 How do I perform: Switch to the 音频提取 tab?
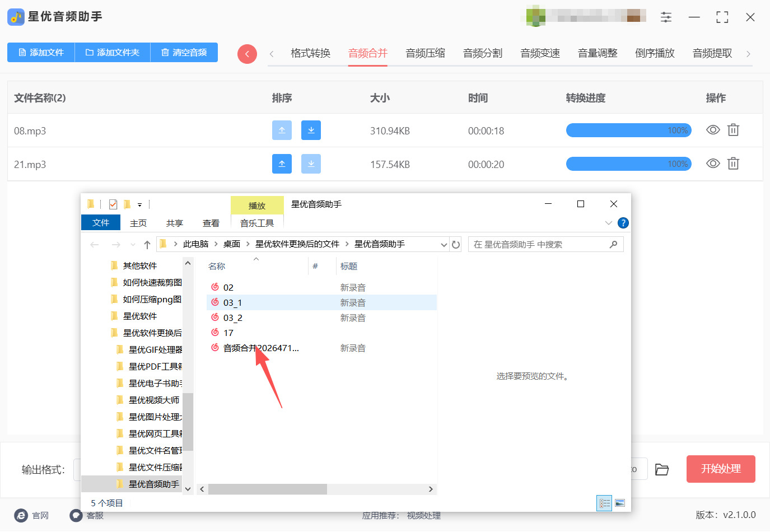pyautogui.click(x=712, y=53)
